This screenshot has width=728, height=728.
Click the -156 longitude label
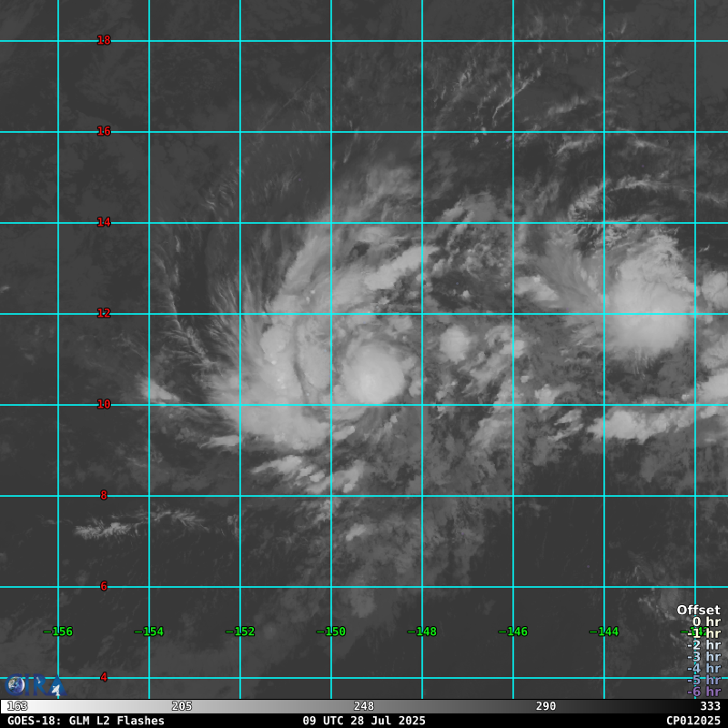click(58, 632)
